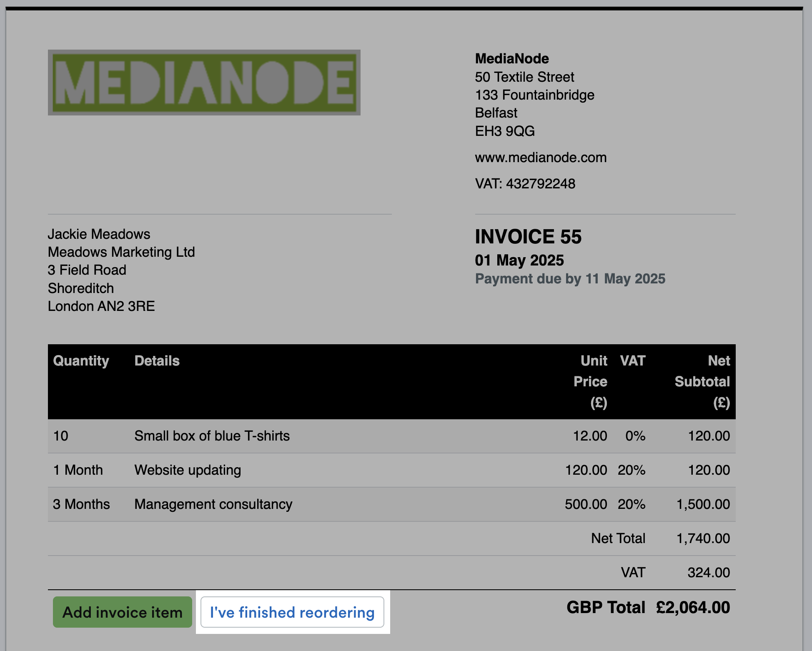
Task: Click Payment due by 11 May 2025
Action: click(x=570, y=279)
